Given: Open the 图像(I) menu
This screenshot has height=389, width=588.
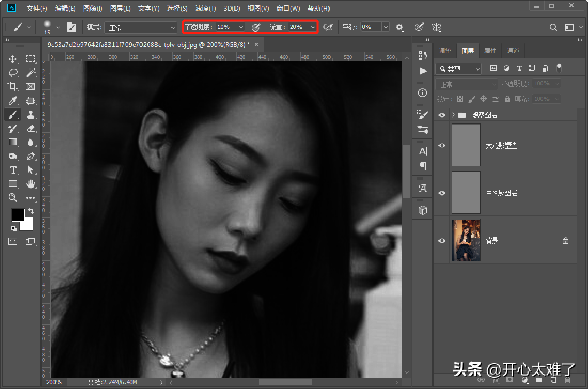Looking at the screenshot, I should coord(92,9).
